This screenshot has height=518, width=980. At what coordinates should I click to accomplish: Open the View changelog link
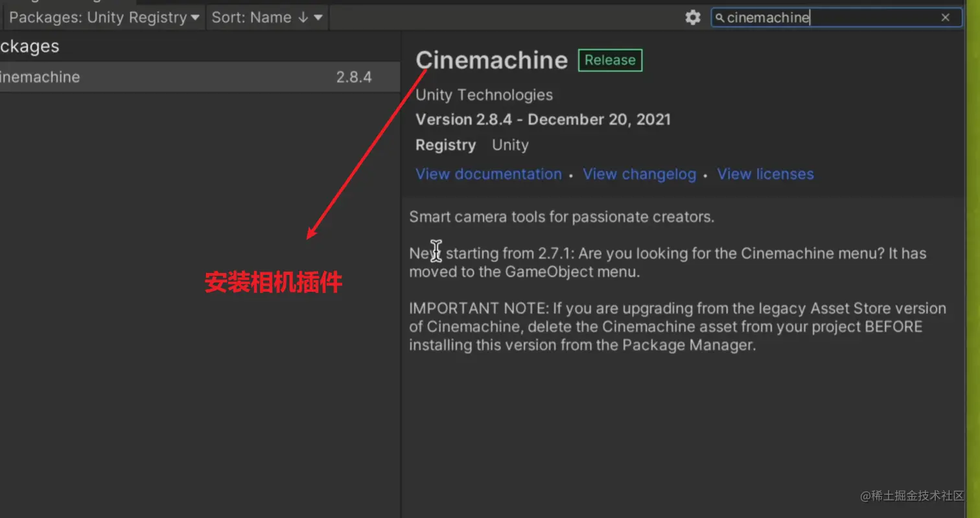pyautogui.click(x=639, y=174)
